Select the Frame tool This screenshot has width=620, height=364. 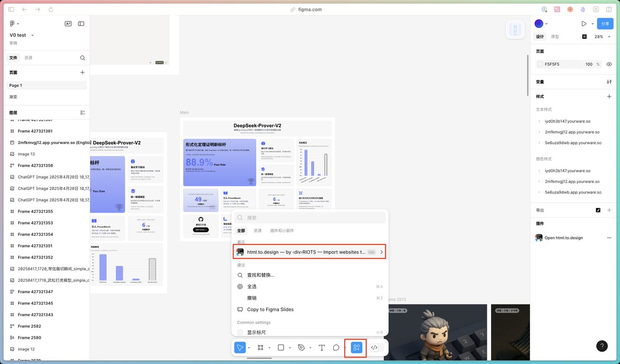click(260, 347)
